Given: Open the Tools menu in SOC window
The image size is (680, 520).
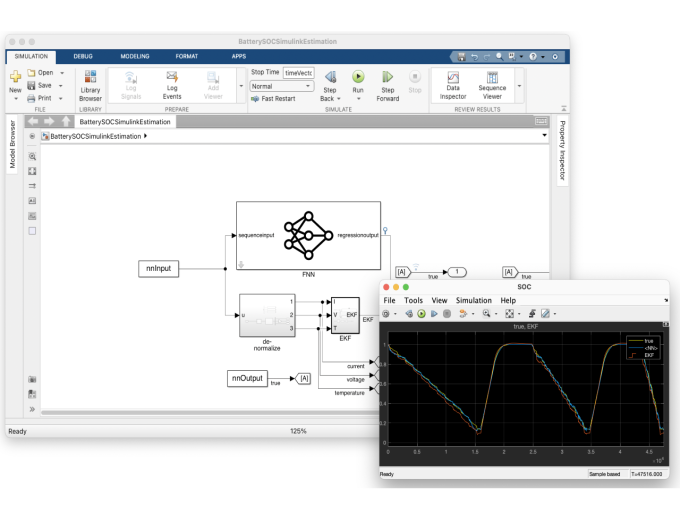Looking at the screenshot, I should coord(413,300).
